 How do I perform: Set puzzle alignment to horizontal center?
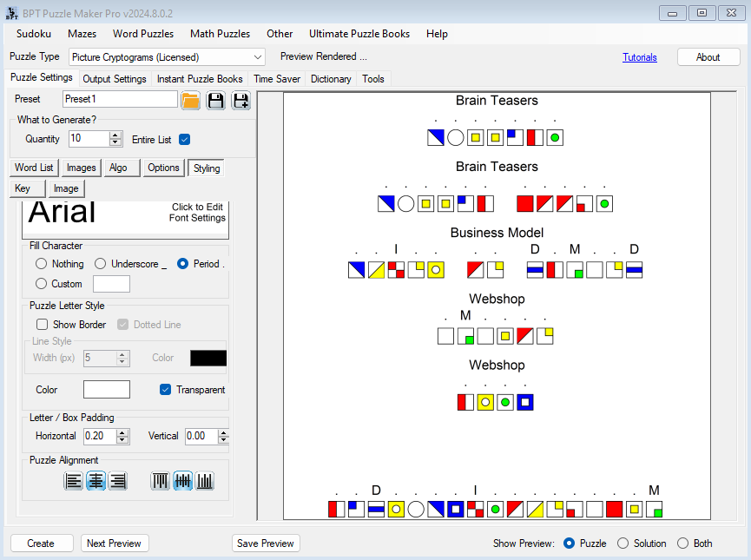tap(96, 481)
